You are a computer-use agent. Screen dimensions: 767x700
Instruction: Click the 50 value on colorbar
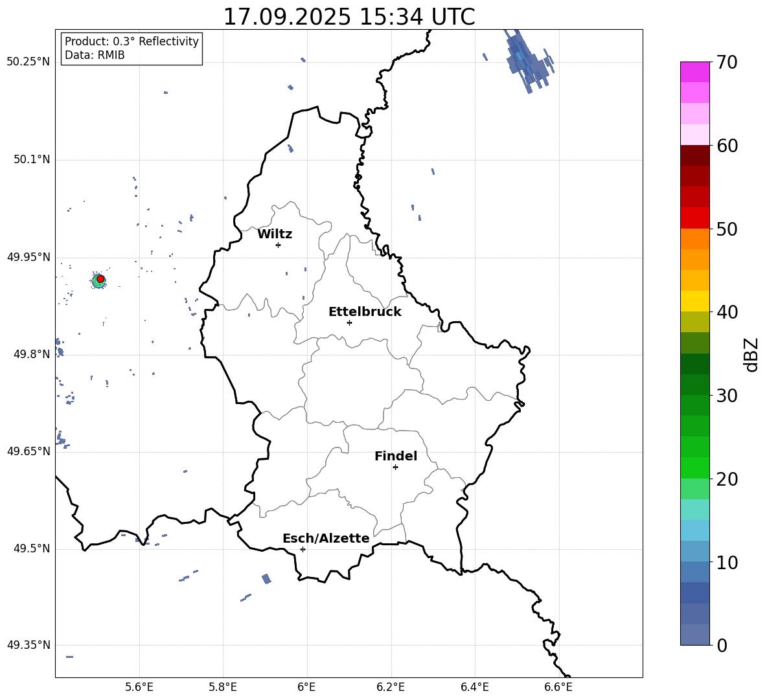click(x=727, y=229)
